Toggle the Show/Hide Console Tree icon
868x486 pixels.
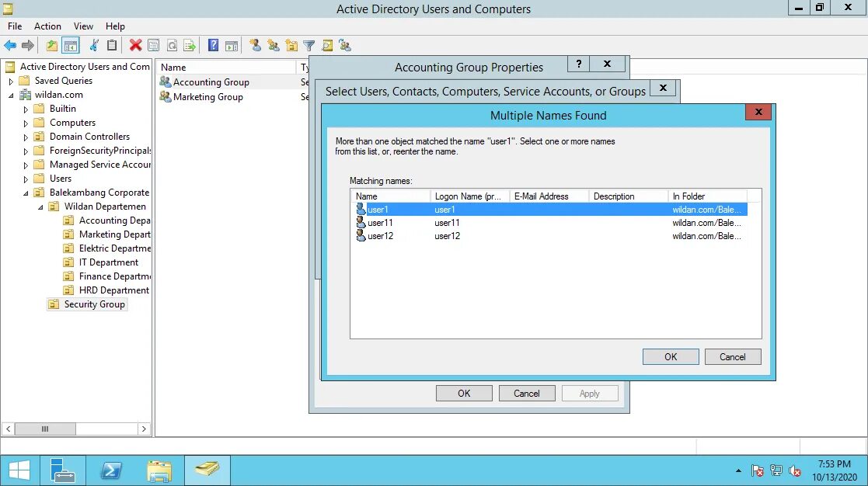tap(71, 45)
